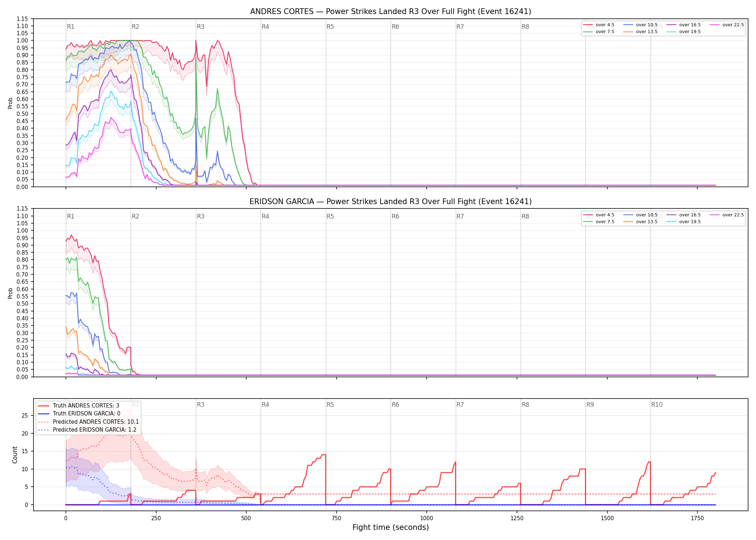Click the R10 label in the Count chart

(x=657, y=405)
